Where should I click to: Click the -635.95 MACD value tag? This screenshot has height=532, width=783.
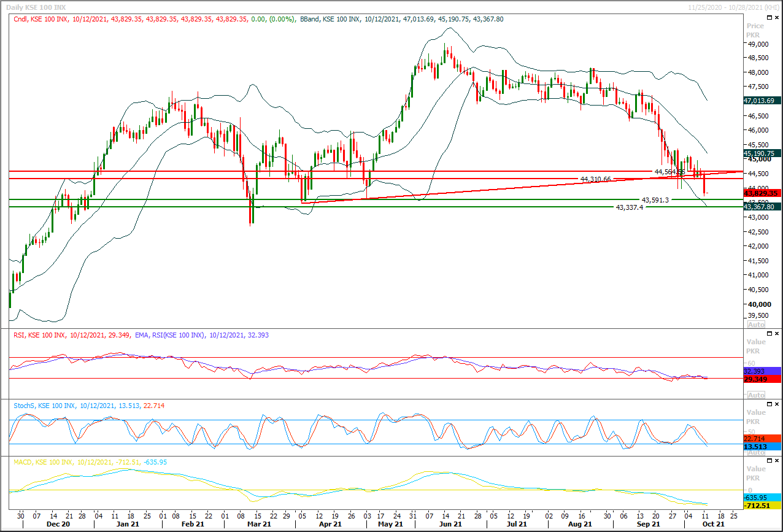click(x=762, y=498)
